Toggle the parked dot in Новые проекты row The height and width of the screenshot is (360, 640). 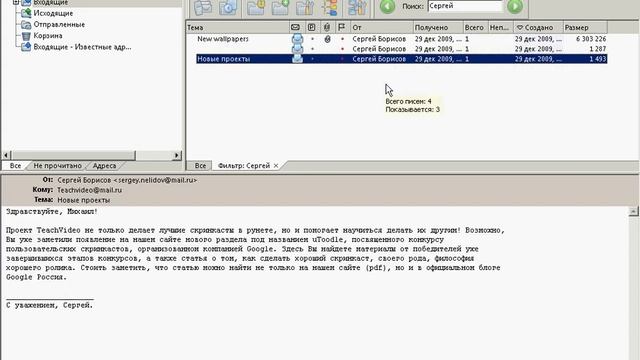pos(312,59)
